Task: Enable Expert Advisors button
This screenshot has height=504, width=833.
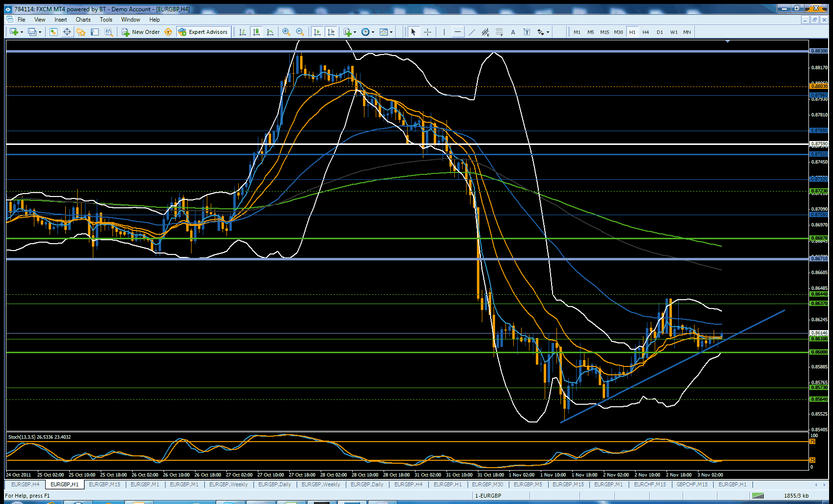Action: click(x=203, y=32)
